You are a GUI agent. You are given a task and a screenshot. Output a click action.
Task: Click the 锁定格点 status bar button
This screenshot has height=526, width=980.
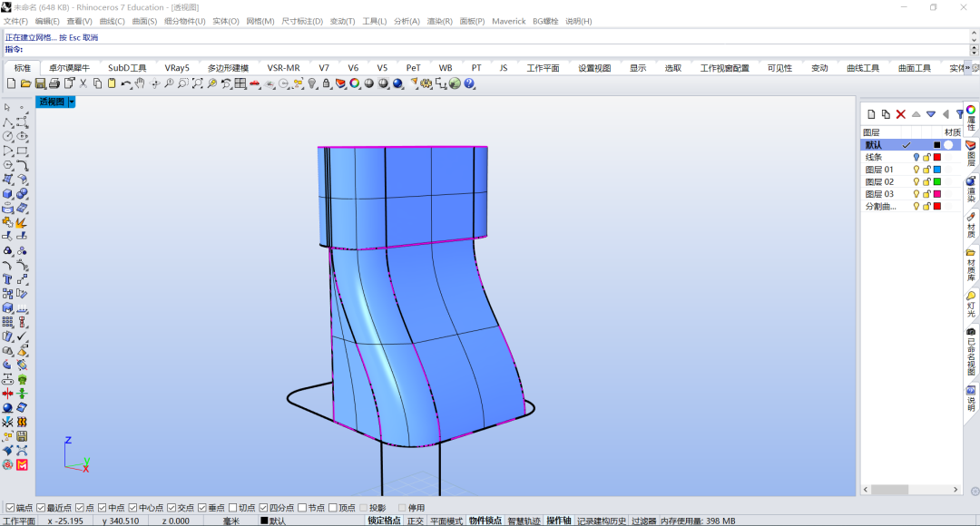click(x=384, y=521)
